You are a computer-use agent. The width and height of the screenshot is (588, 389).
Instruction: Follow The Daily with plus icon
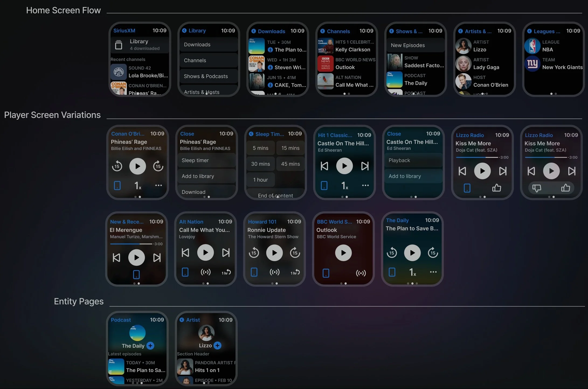point(150,346)
